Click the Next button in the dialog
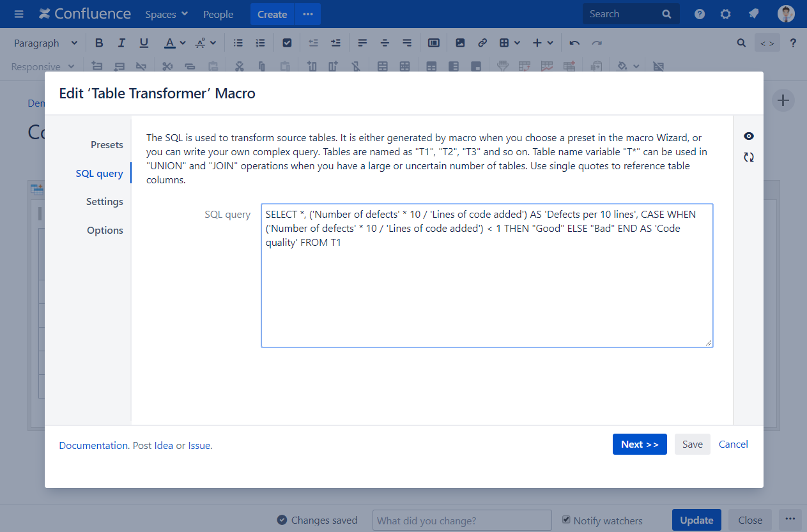The image size is (807, 532). tap(640, 444)
